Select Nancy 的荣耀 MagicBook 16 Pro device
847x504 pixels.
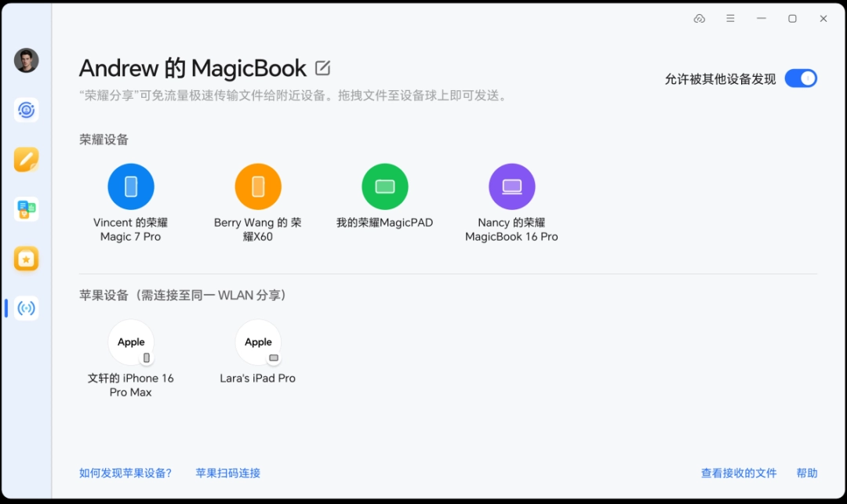pos(512,186)
